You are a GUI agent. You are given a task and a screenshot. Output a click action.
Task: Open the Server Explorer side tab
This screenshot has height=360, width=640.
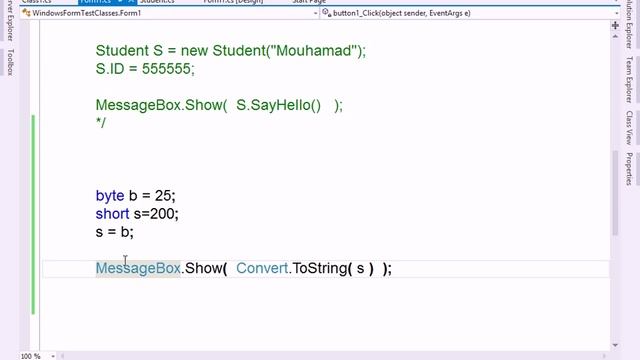click(x=11, y=20)
